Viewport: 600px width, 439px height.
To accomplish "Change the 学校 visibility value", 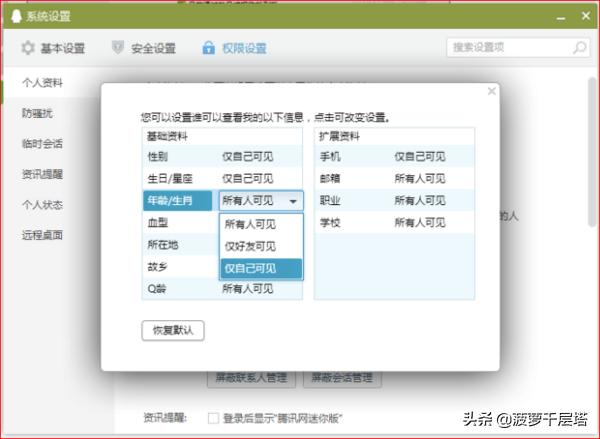I will [x=420, y=223].
